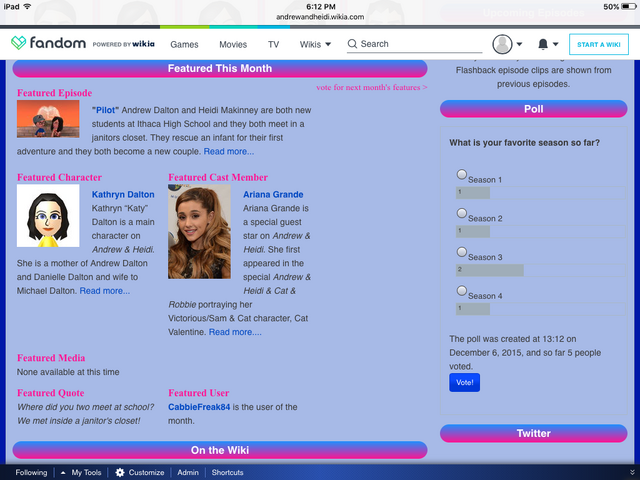640x480 pixels.
Task: Select the Season 1 radio button
Action: coord(462,174)
